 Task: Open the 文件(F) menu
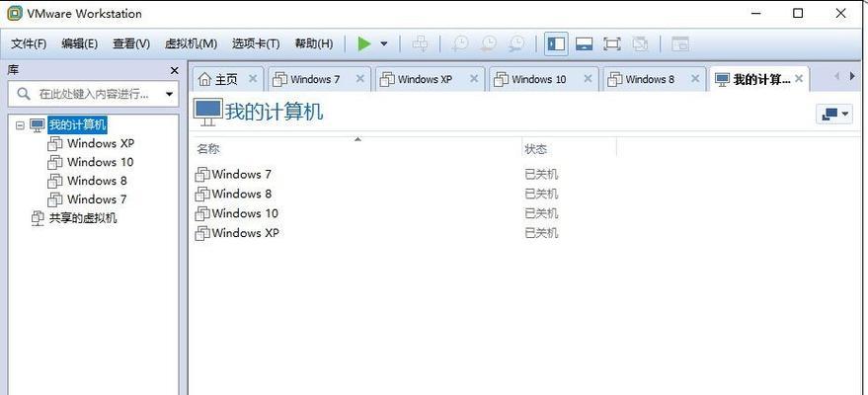(x=29, y=43)
